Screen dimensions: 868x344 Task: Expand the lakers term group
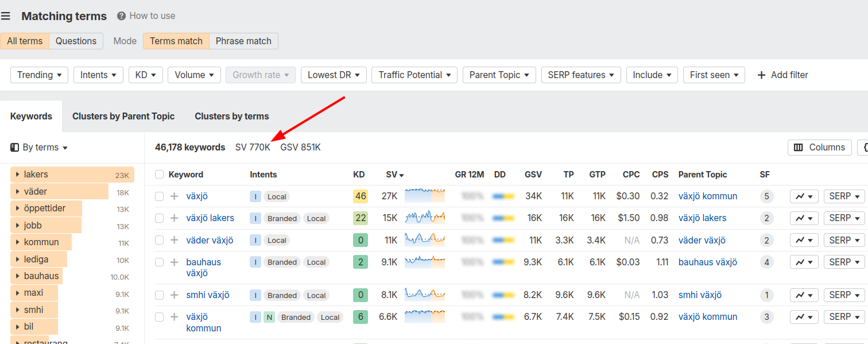click(18, 175)
